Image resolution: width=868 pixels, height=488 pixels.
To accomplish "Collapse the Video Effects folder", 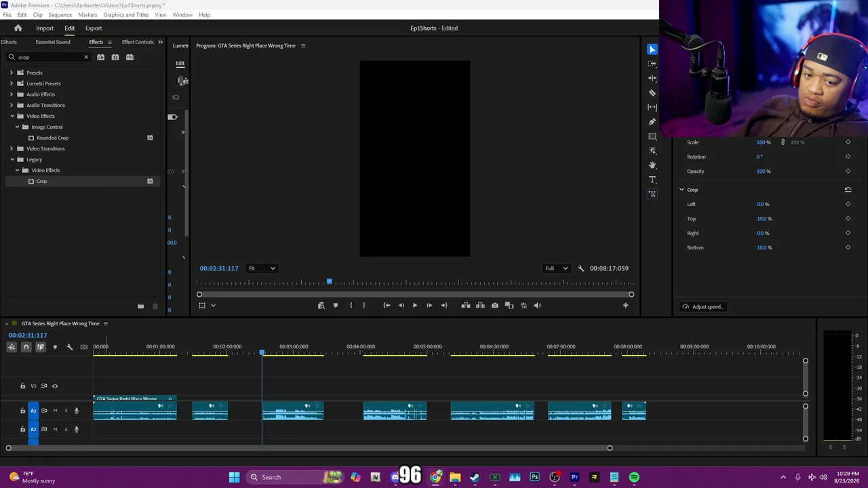I will [x=12, y=116].
